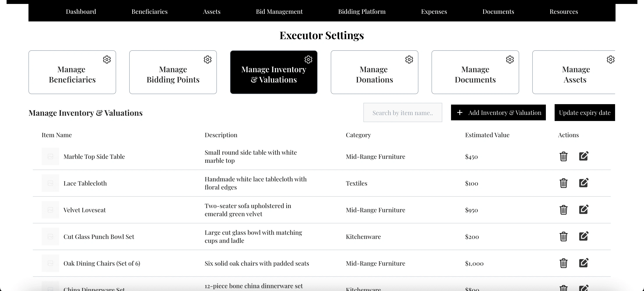The height and width of the screenshot is (291, 644).
Task: Delete the Lace Tablecloth item
Action: (x=563, y=183)
